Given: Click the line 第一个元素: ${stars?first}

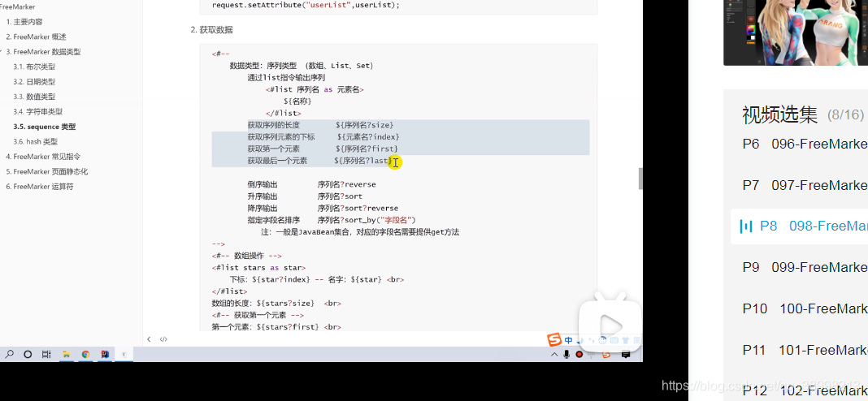Looking at the screenshot, I should tap(276, 327).
